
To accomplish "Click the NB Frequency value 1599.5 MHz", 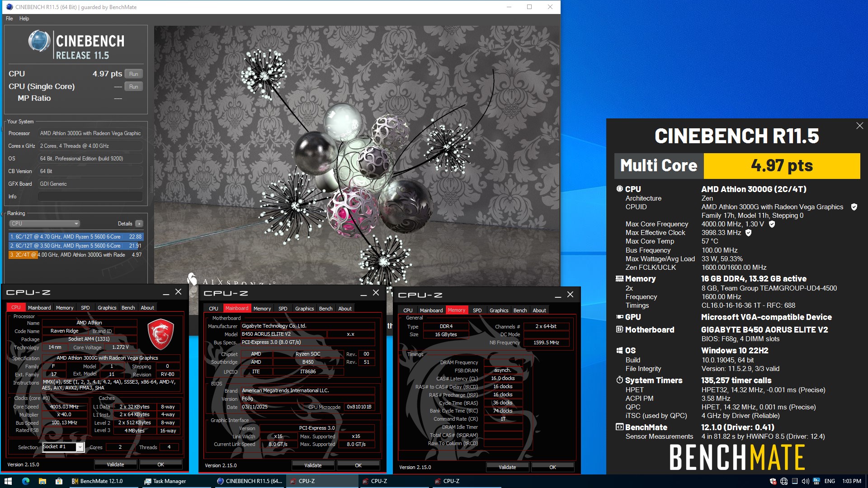I will (546, 343).
